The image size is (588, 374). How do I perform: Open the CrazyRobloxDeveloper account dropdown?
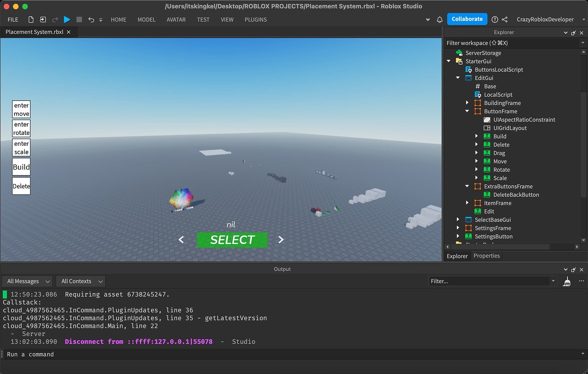(x=582, y=19)
